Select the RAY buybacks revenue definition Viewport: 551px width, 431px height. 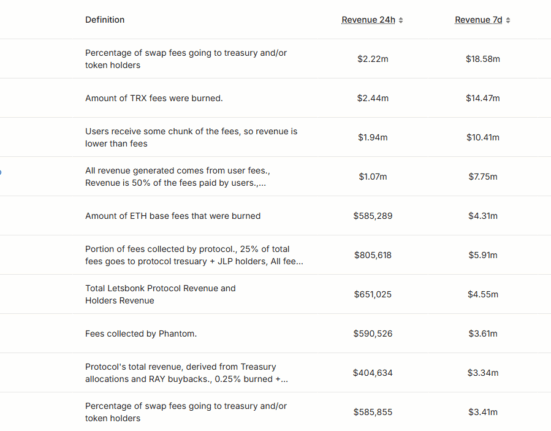coord(187,373)
